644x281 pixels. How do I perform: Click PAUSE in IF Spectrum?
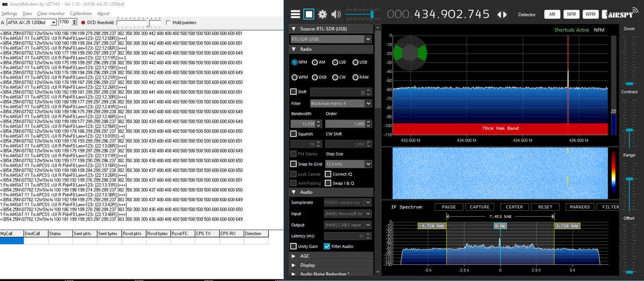coord(449,207)
